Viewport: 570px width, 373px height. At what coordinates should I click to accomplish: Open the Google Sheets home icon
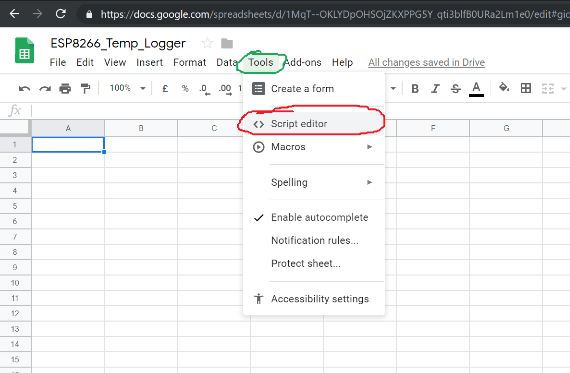tap(24, 51)
